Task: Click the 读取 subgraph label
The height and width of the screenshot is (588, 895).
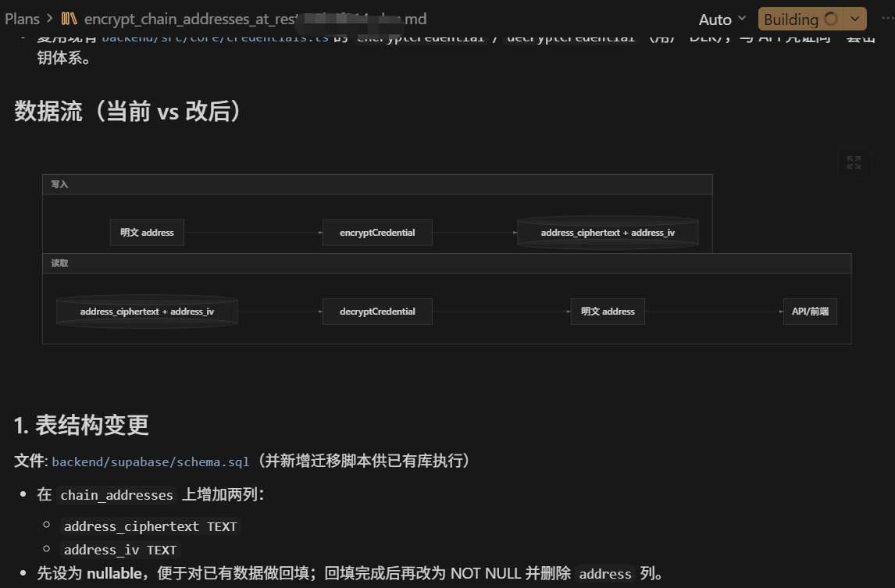Action: click(59, 263)
